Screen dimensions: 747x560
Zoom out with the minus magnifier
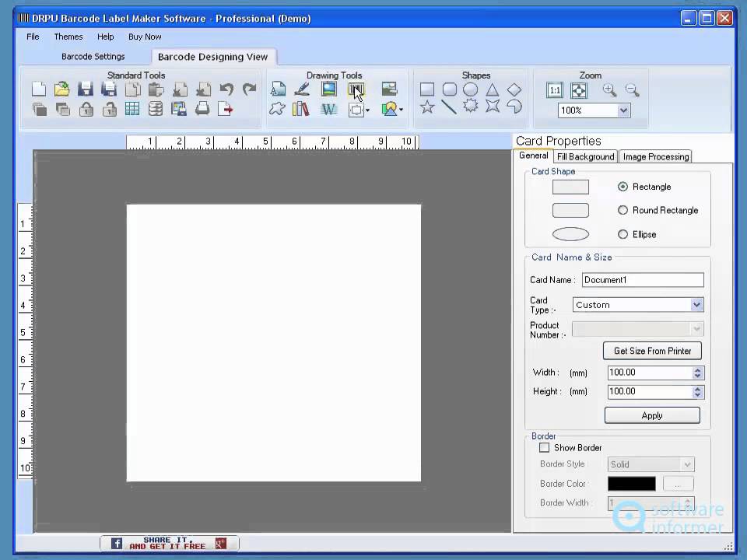click(x=632, y=89)
